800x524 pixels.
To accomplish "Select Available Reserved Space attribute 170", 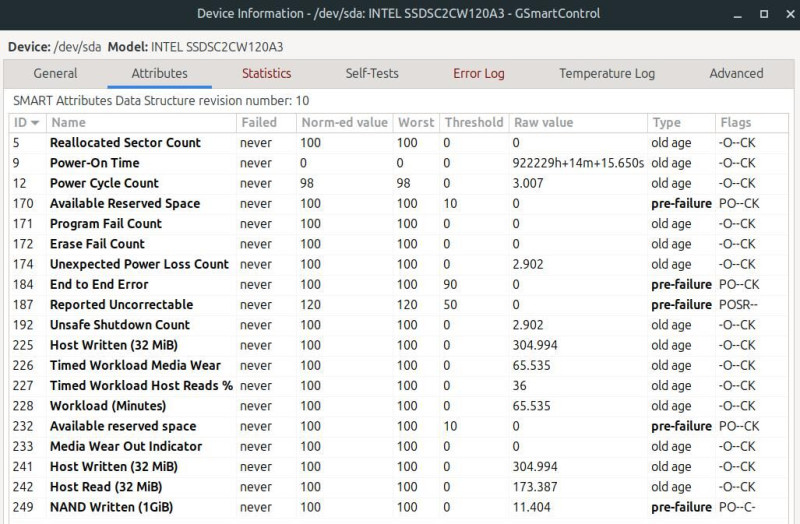I will pyautogui.click(x=399, y=204).
